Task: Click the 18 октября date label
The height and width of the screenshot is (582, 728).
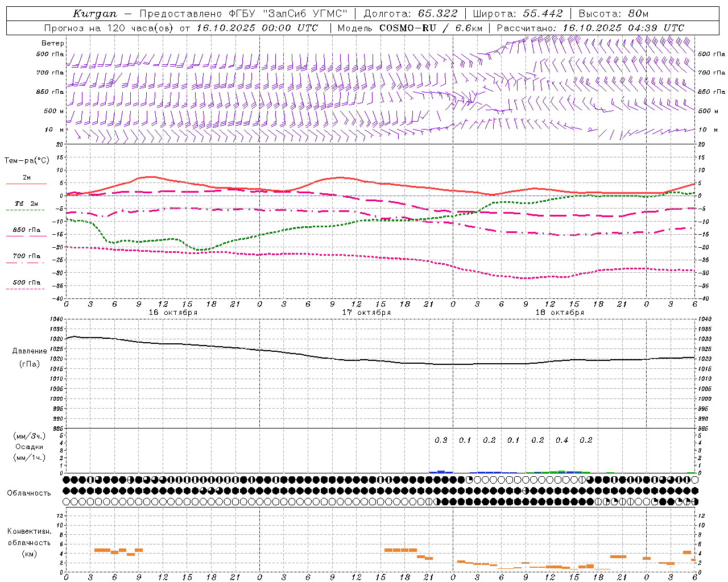Action: point(560,313)
